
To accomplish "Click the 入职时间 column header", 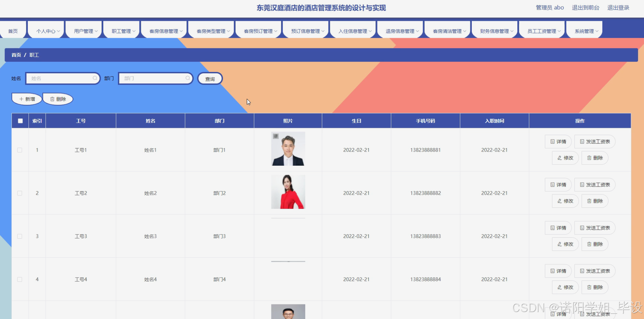I will point(494,121).
